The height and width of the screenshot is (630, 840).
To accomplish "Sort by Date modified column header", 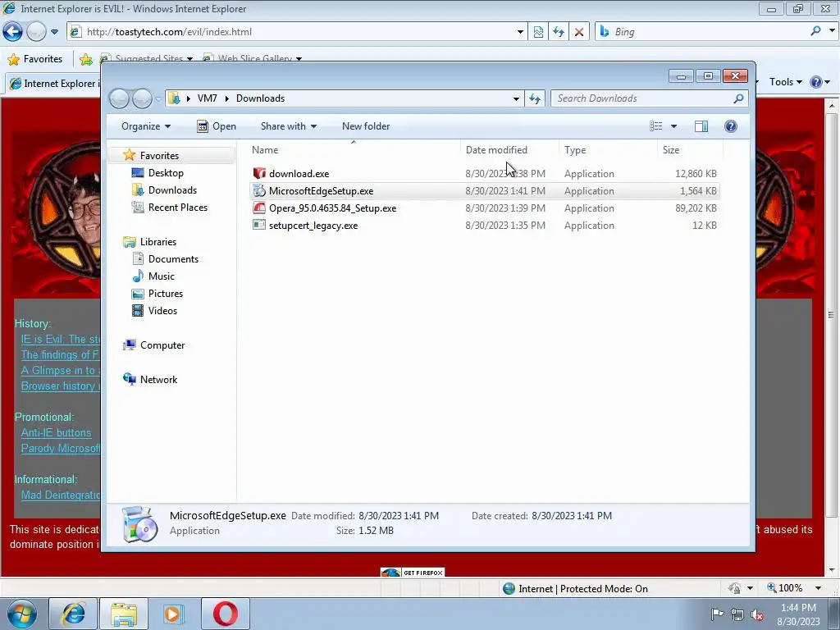I will pyautogui.click(x=509, y=150).
